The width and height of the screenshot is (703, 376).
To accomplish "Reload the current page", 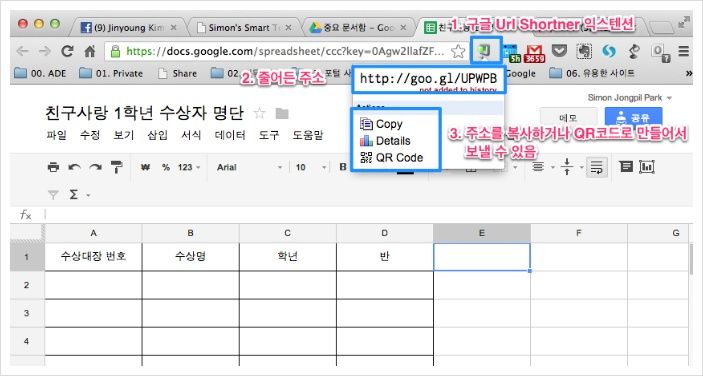I will [x=67, y=51].
